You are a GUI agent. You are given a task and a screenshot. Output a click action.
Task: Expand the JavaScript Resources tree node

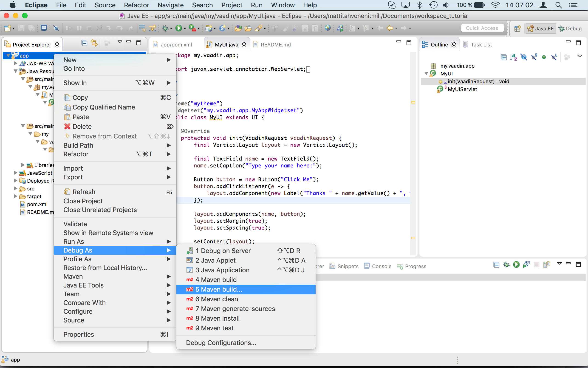(x=16, y=173)
